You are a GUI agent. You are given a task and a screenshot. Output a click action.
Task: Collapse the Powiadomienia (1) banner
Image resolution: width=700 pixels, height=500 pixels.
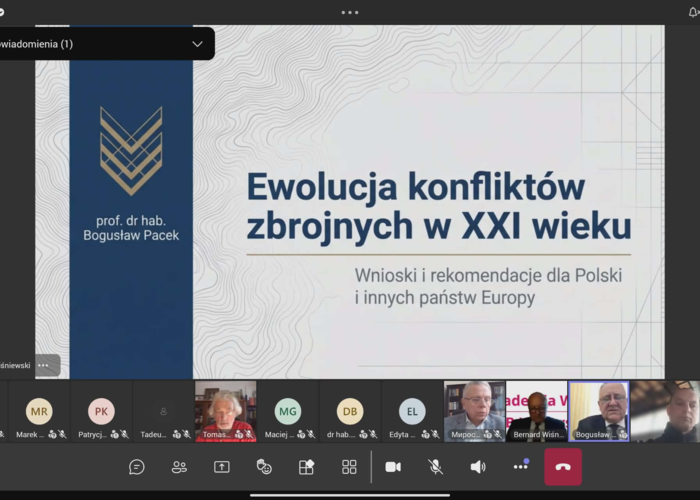(x=197, y=44)
